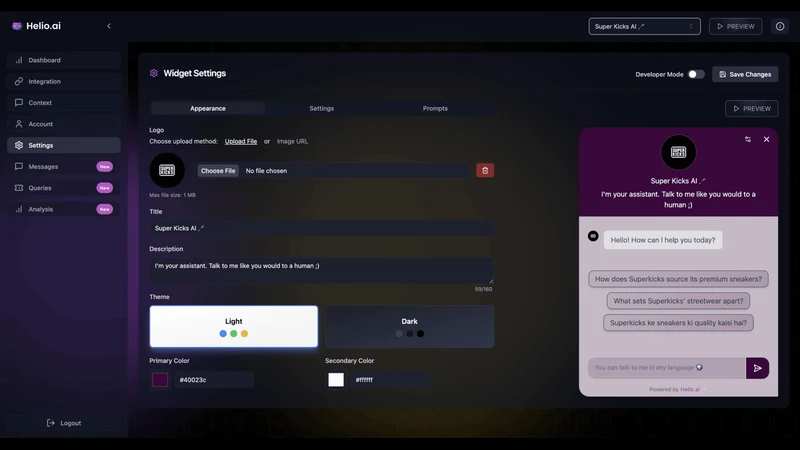Open the info icon in top bar
800x450 pixels.
(780, 27)
